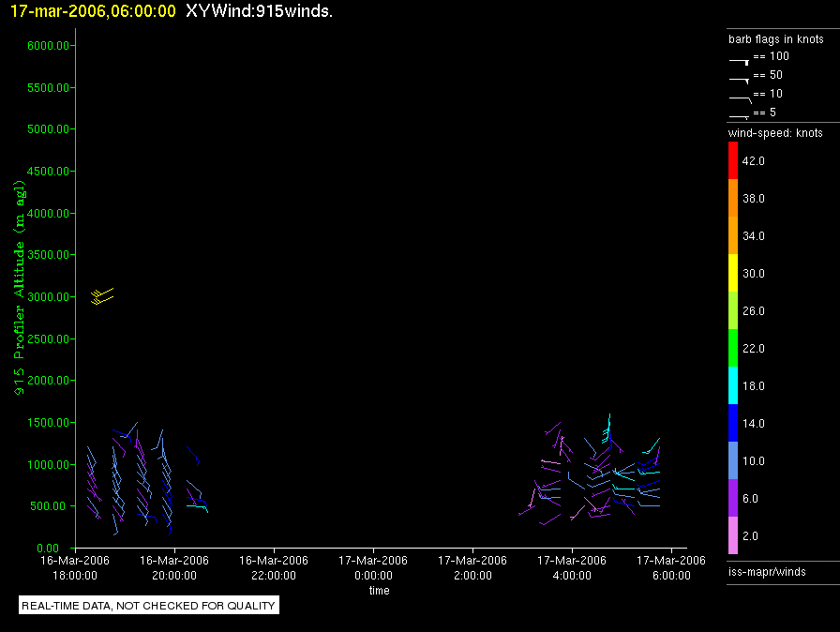The width and height of the screenshot is (840, 632).
Task: Click the 1000.00 altitude tick label
Action: 48,464
